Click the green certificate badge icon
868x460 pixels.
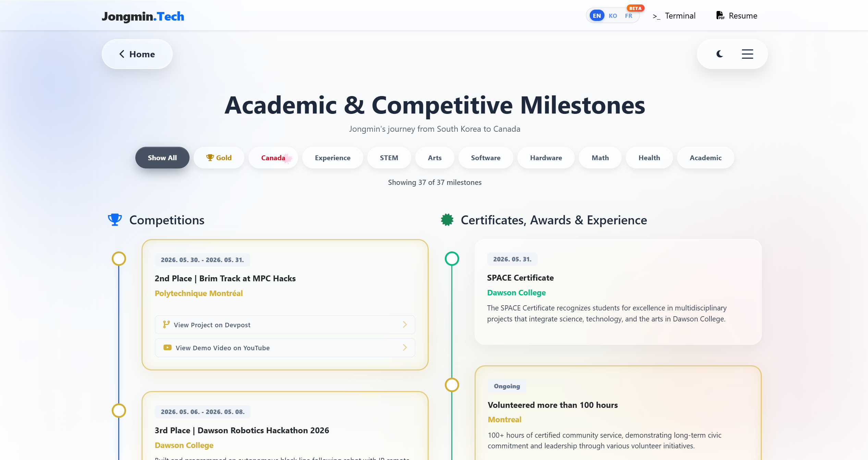[447, 220]
